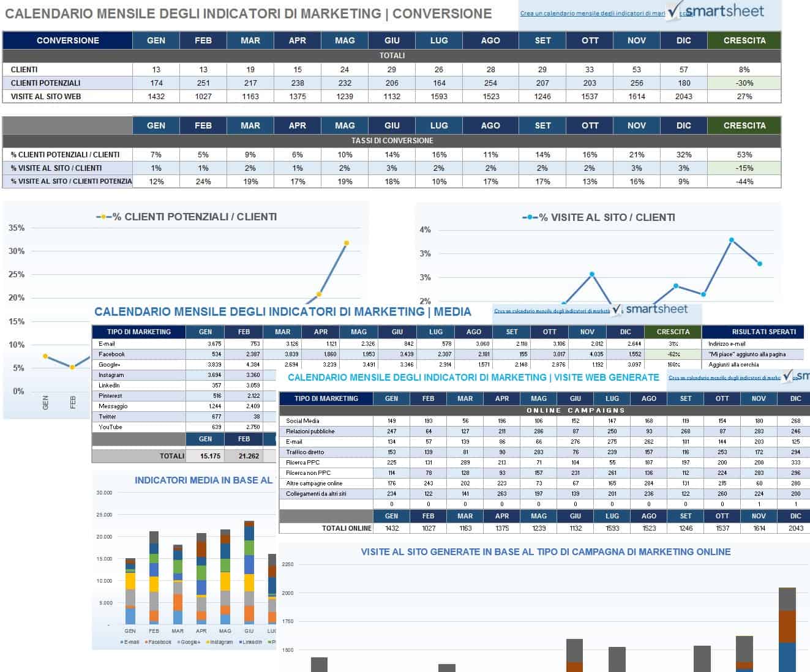The width and height of the screenshot is (810, 672).
Task: Select the blue legend marker of '% VISITE AL SITO / CLIENTI' chart
Action: coord(530,217)
